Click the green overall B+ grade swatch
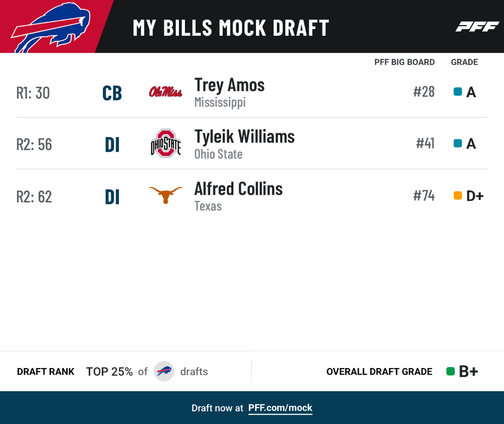The image size is (504, 424). point(451,371)
